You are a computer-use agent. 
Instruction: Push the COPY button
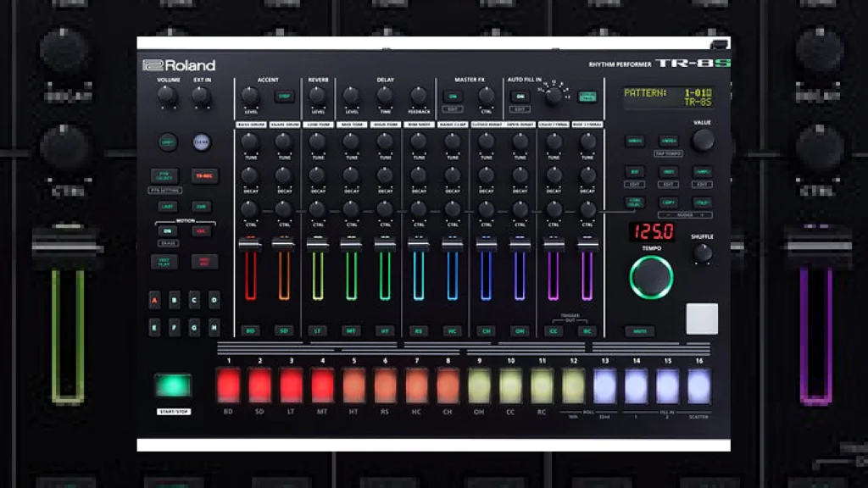(x=669, y=202)
